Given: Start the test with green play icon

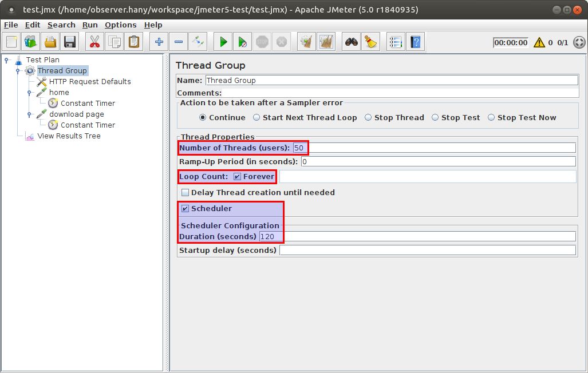Looking at the screenshot, I should pos(223,42).
